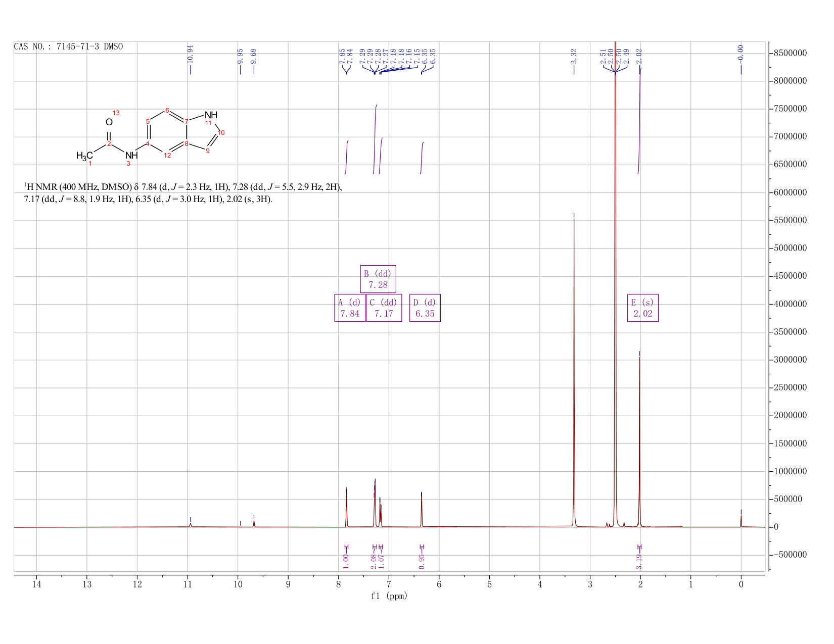The width and height of the screenshot is (834, 644).
Task: Click the water peak top at 3.32 ppm
Action: [574, 220]
